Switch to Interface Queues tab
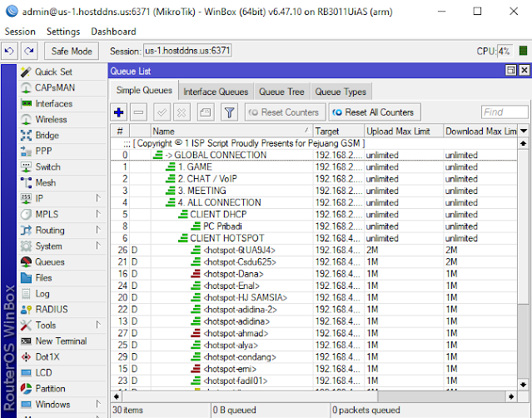Screen dimensions: 532x418 (x=216, y=92)
